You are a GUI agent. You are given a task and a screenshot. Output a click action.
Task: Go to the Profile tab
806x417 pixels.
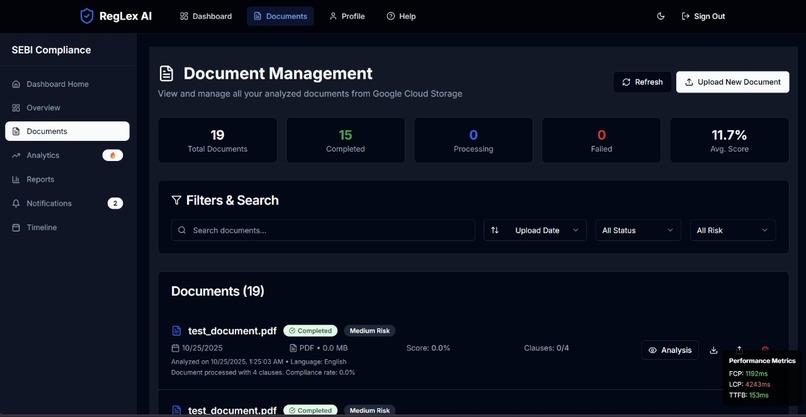(347, 16)
